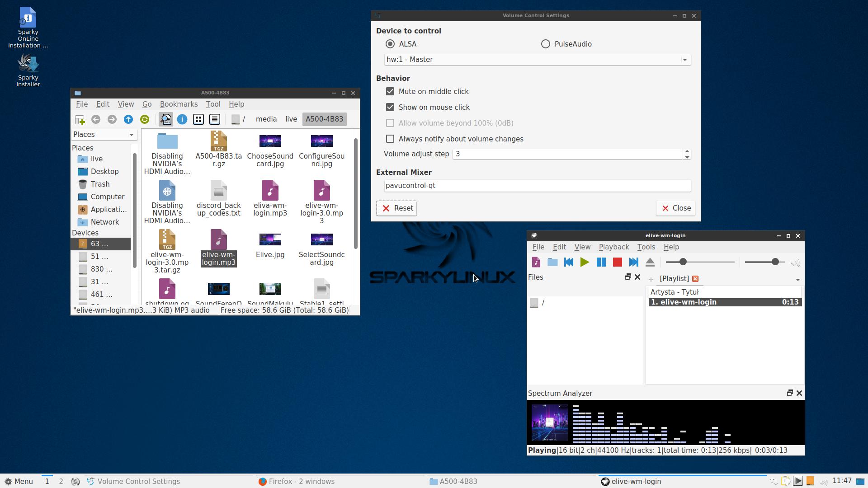Click the External Mixer text field
The image size is (868, 488).
point(537,185)
